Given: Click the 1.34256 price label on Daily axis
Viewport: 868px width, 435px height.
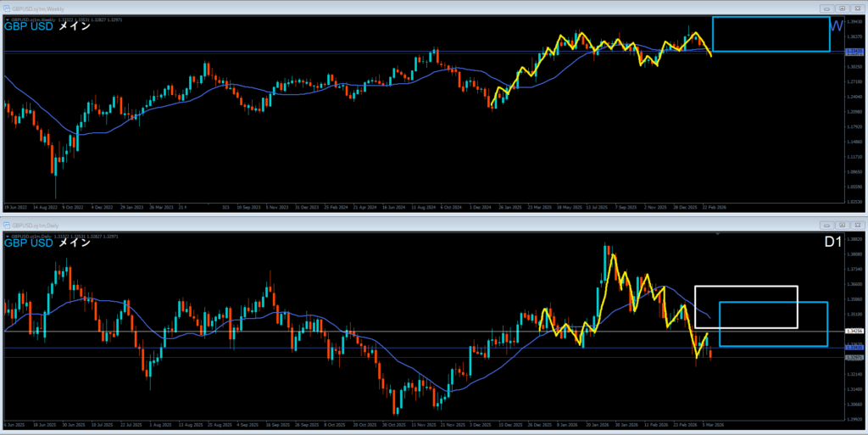Looking at the screenshot, I should pyautogui.click(x=854, y=331).
